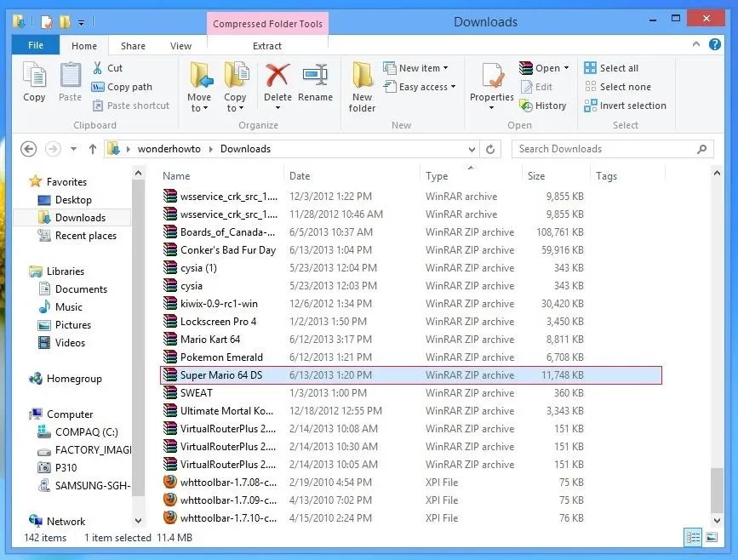The width and height of the screenshot is (738, 560).
Task: Click the New folder icon
Action: pos(363,75)
